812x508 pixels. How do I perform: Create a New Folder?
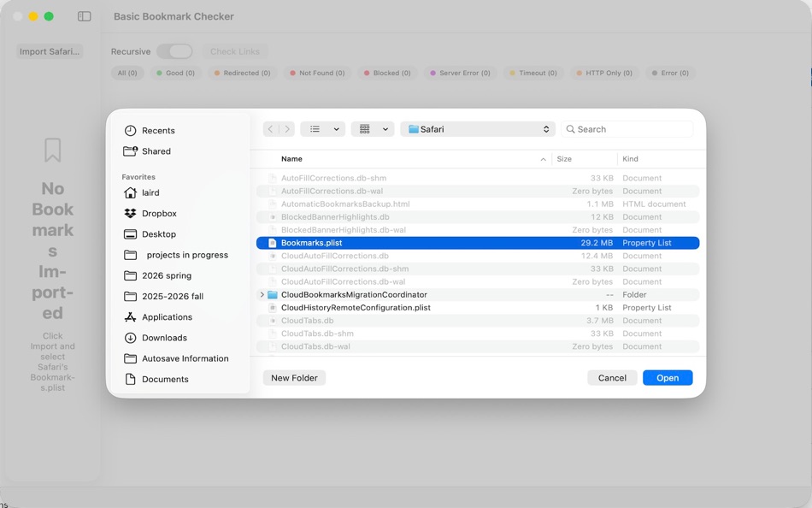click(294, 377)
